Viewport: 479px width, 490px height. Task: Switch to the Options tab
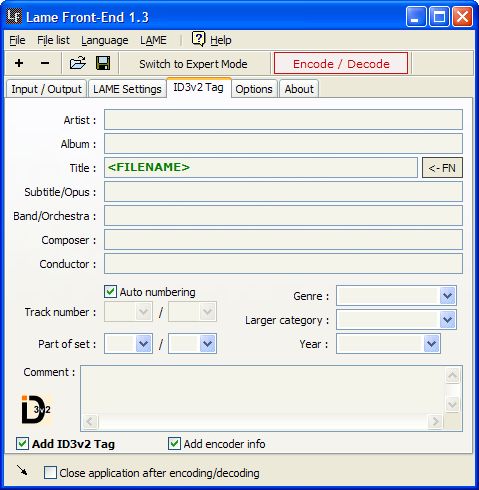tap(254, 89)
